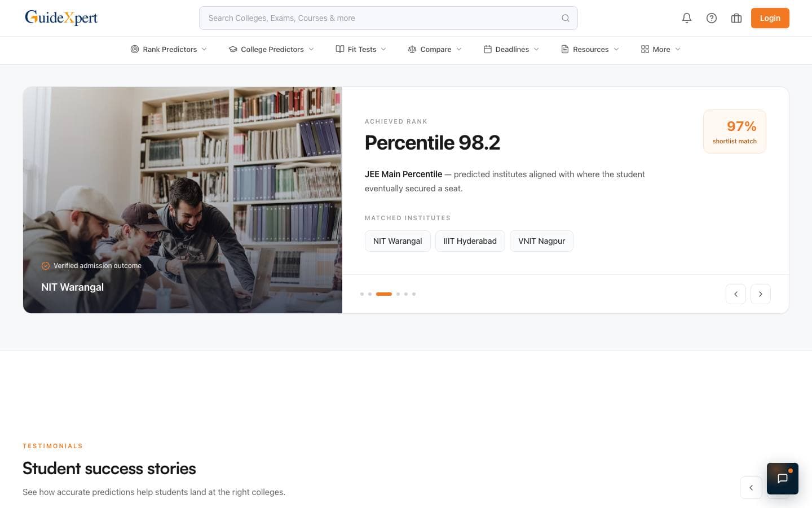Select the VNIT Nagpur institute chip
Image resolution: width=812 pixels, height=508 pixels.
point(541,241)
